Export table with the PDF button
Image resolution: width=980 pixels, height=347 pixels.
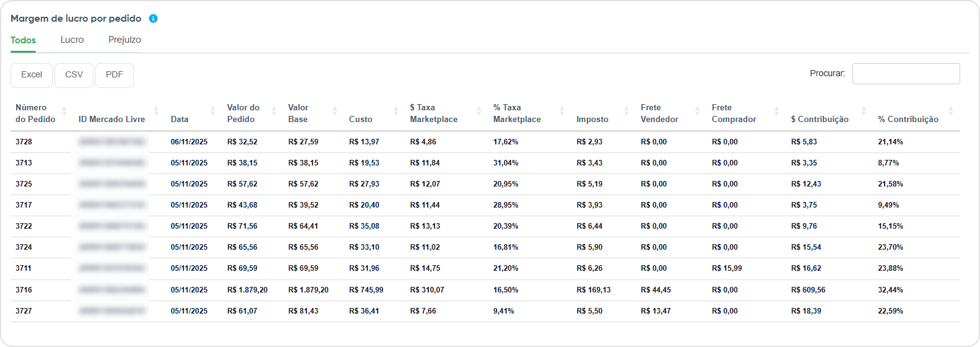[x=115, y=75]
